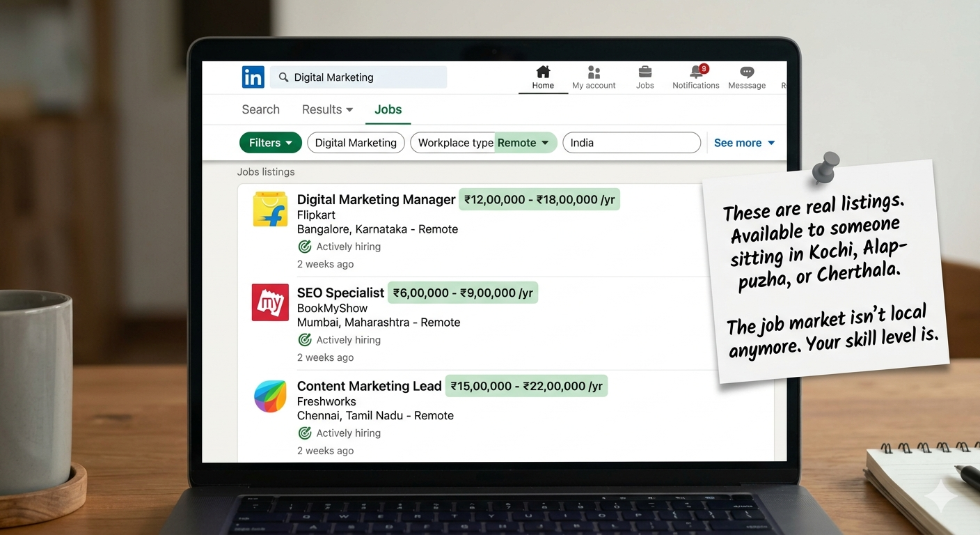Open Content Marketing Lead job title
The image size is (980, 535).
[369, 386]
